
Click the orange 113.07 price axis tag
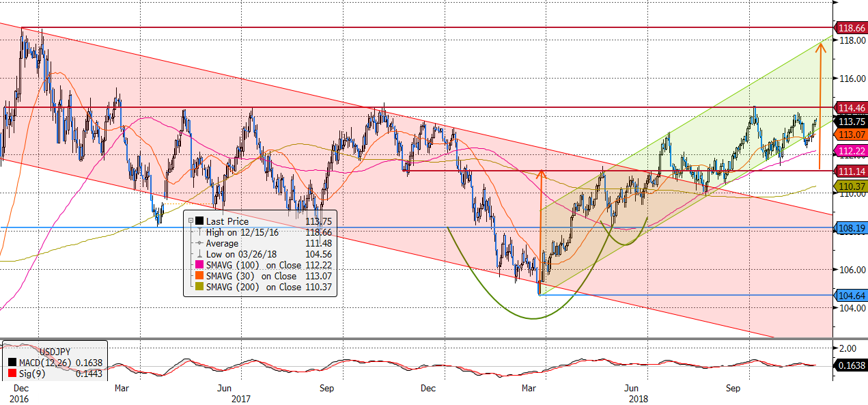point(851,135)
